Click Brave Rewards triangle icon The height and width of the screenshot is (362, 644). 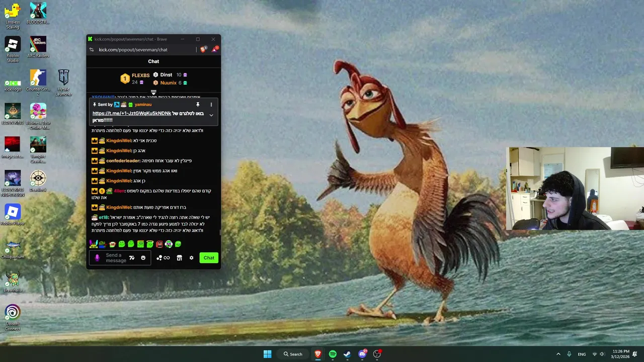[215, 49]
